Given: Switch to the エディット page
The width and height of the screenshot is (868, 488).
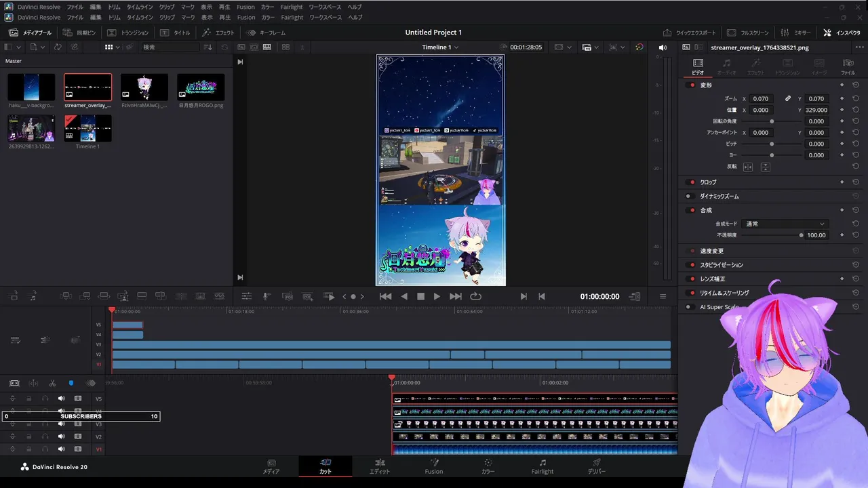Looking at the screenshot, I should [x=380, y=466].
